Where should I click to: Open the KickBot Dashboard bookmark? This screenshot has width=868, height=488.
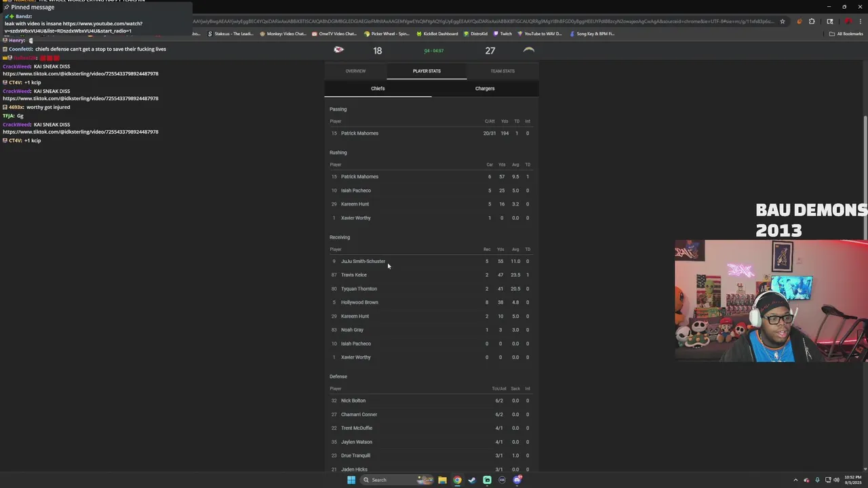pyautogui.click(x=437, y=33)
